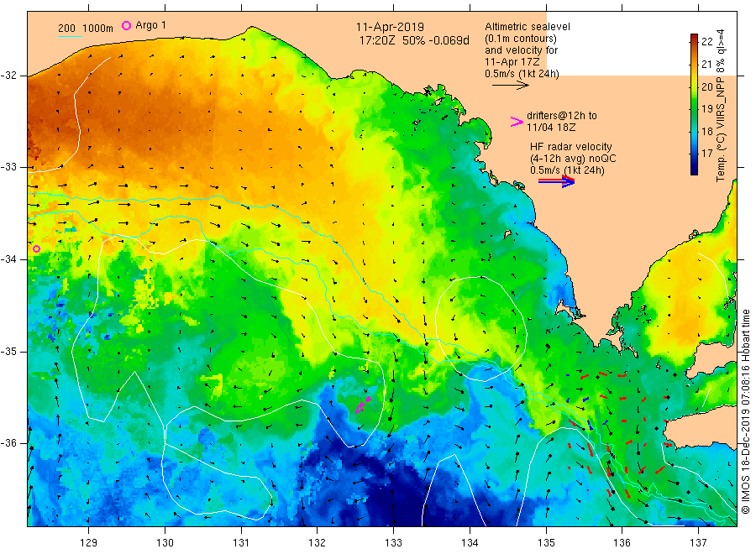Click the latitude label -36
Screen dimensions: 756x554
tap(8, 443)
